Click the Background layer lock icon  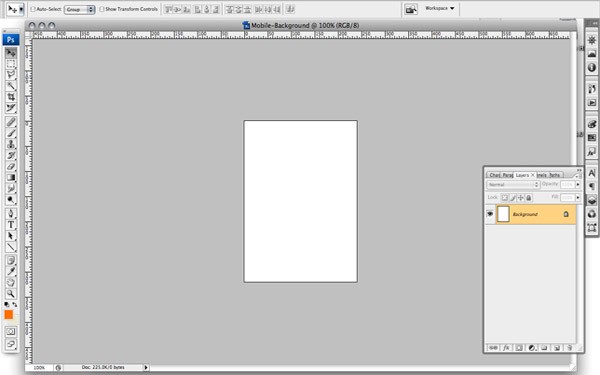(566, 214)
